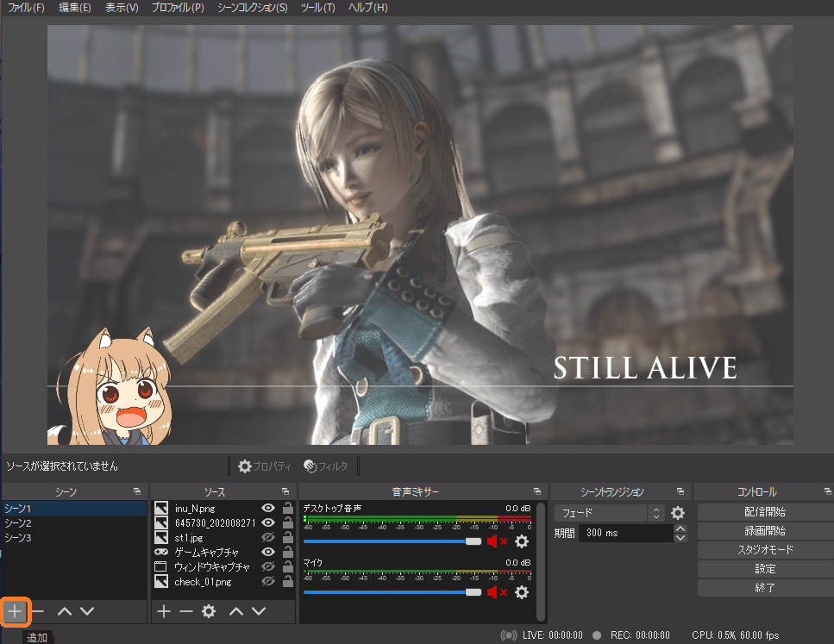Select シーン3 in scenes list

point(74,538)
